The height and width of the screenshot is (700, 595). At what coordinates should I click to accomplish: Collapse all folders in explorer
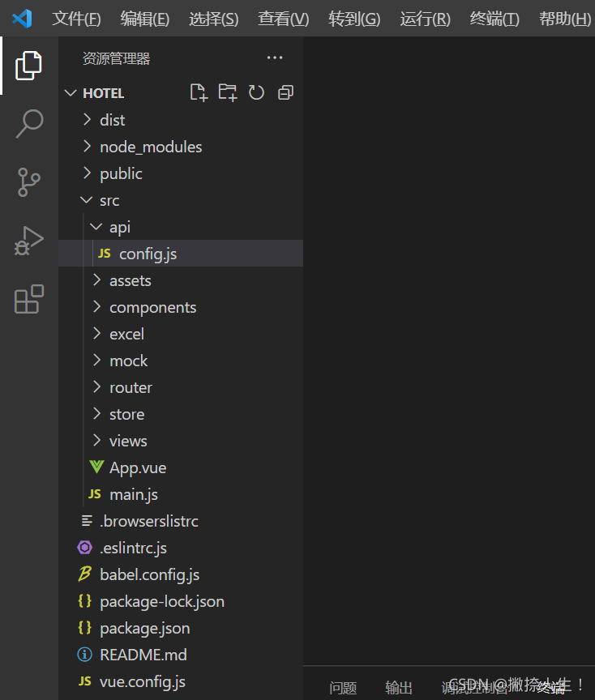[286, 93]
